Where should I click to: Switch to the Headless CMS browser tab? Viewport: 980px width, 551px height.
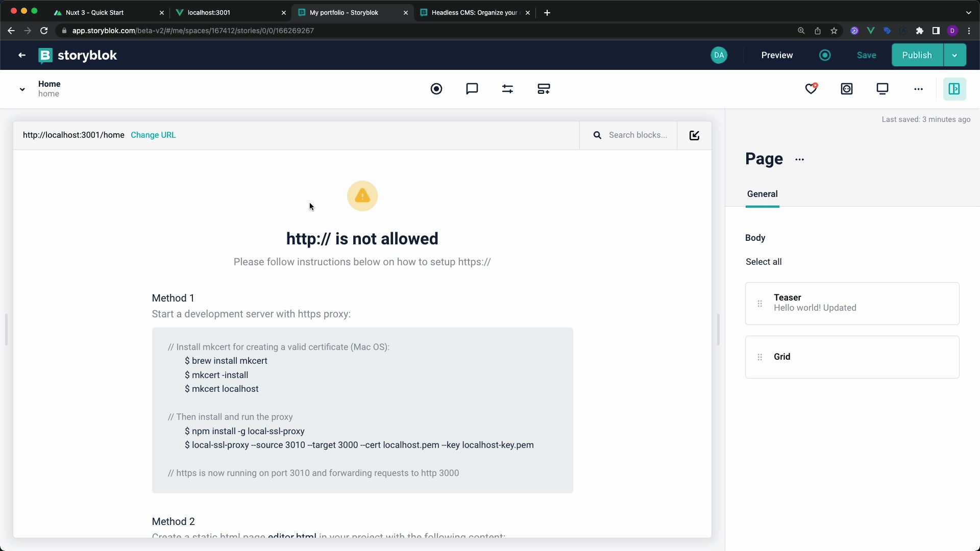click(474, 13)
